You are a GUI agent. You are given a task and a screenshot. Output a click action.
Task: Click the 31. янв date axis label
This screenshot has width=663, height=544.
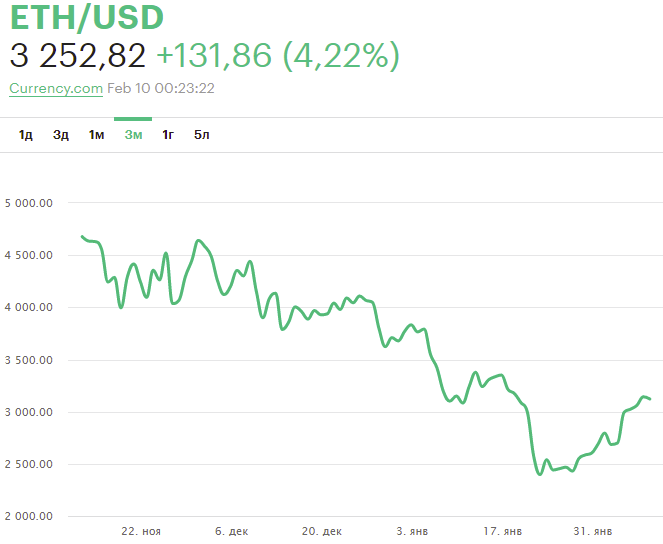tap(592, 531)
